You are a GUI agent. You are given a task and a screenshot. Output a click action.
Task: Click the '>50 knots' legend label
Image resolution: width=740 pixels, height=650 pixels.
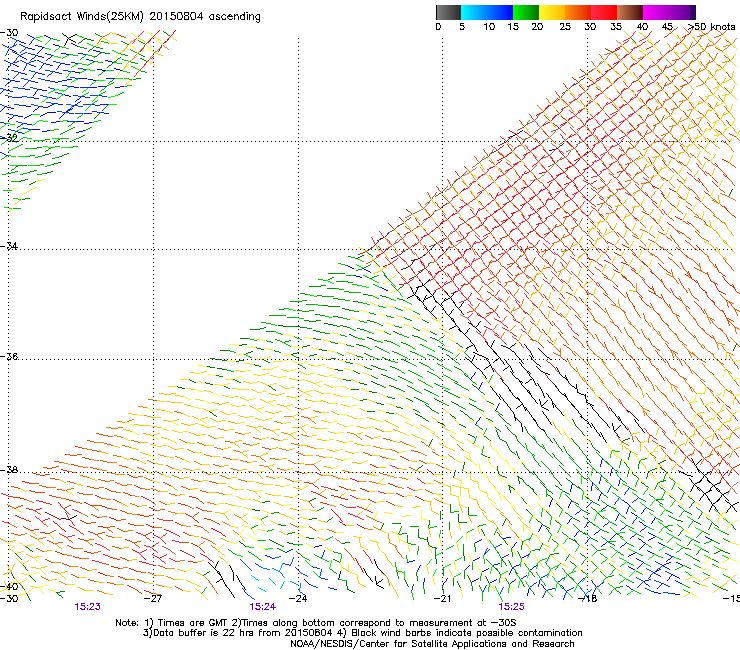pos(712,27)
